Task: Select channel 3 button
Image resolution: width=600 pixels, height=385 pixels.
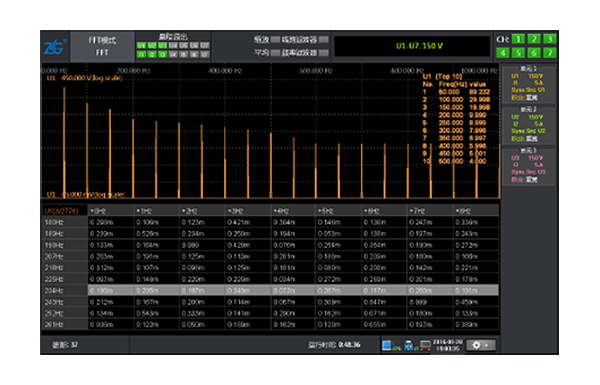Action: (549, 39)
